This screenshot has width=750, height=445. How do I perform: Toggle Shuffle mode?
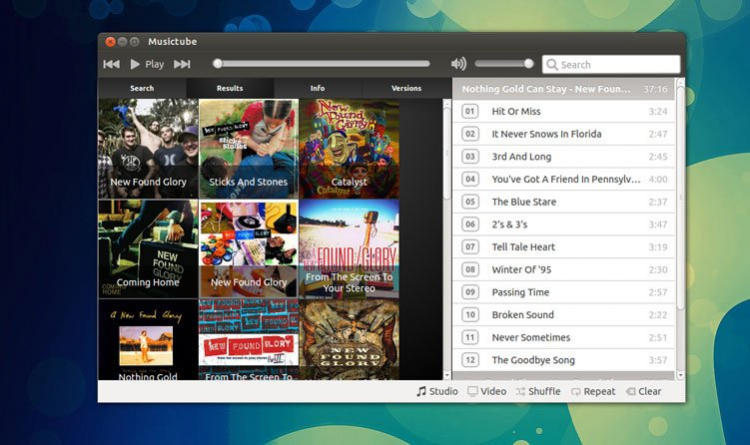[x=538, y=391]
